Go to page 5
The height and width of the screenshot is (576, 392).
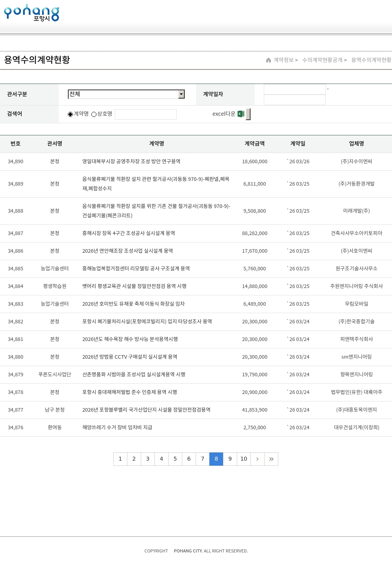pyautogui.click(x=175, y=459)
